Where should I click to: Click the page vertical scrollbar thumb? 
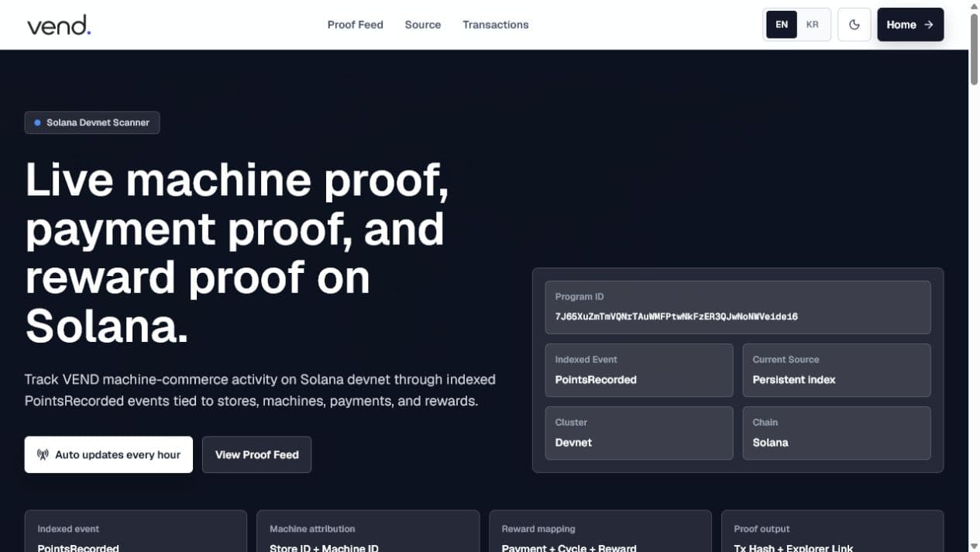974,49
